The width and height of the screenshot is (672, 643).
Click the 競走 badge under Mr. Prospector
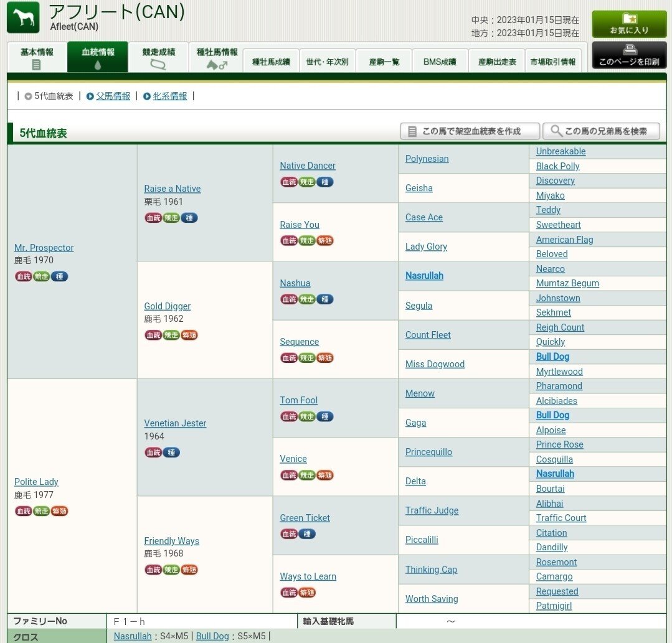pyautogui.click(x=41, y=276)
